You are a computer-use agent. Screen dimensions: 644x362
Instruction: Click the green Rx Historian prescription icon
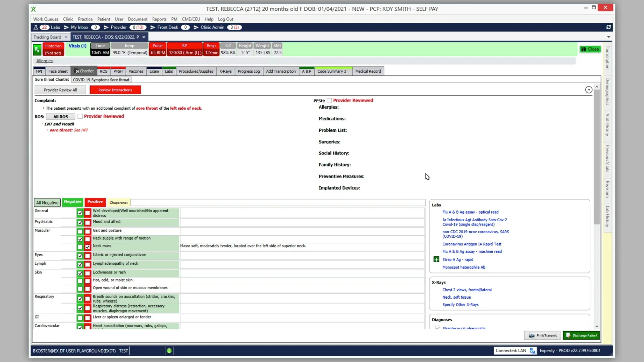37,49
